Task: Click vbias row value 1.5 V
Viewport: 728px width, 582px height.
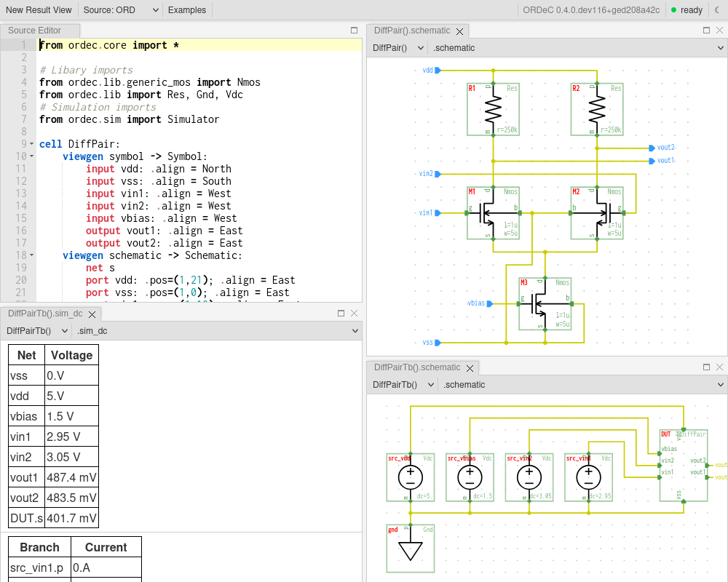Action: 71,416
